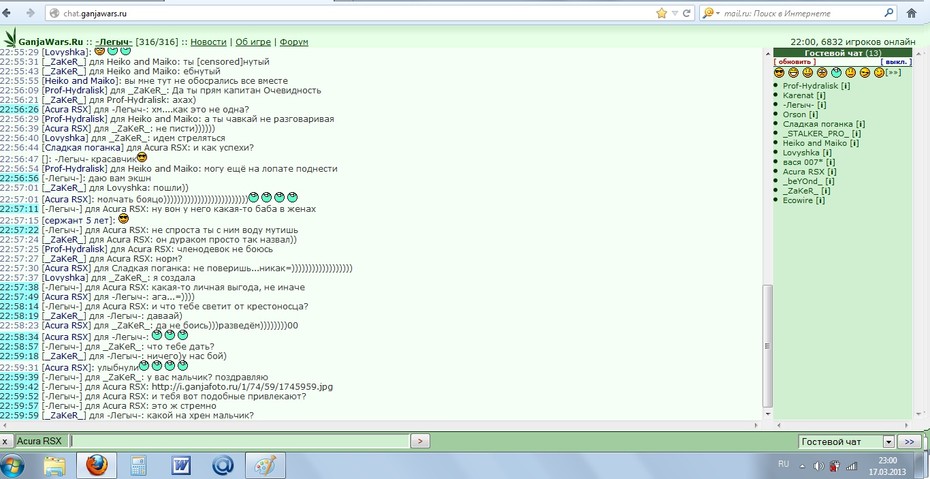Click the Гостевой чат (13) panel header
Image resolution: width=930 pixels, height=479 pixels.
pyautogui.click(x=842, y=53)
